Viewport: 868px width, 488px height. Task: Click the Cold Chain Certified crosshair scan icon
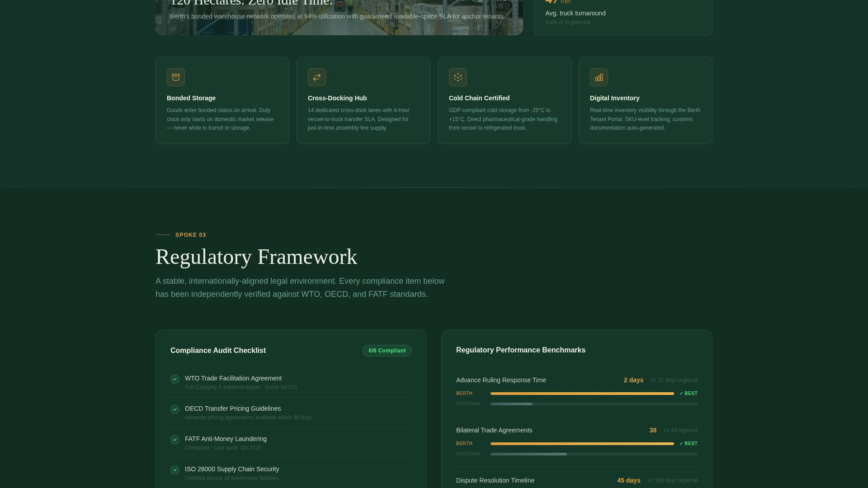[458, 77]
